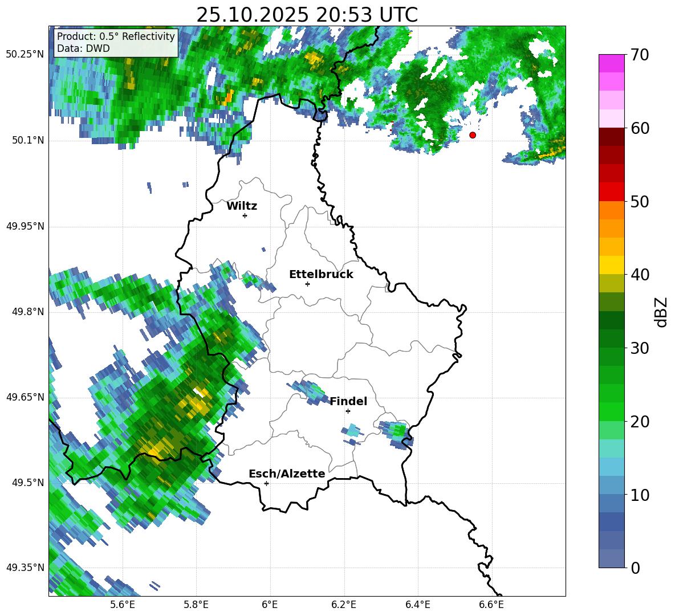Image resolution: width=675 pixels, height=616 pixels.
Task: Click the Product: 0.5° Reflectivity text
Action: pos(116,36)
